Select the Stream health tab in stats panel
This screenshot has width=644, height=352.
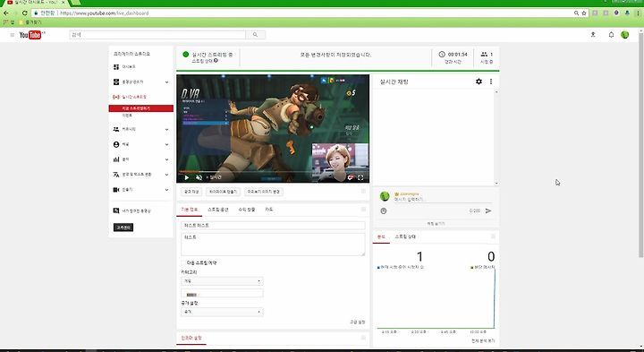[x=405, y=236]
